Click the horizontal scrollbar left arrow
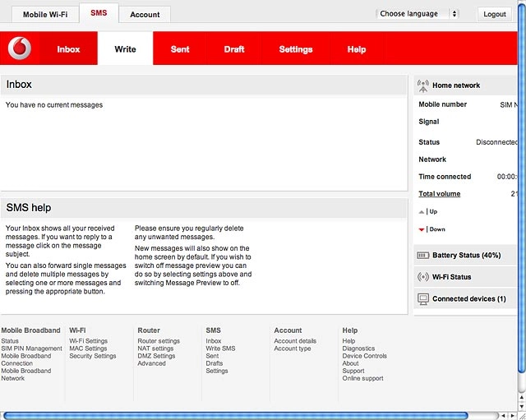The image size is (526, 420). tap(503, 416)
